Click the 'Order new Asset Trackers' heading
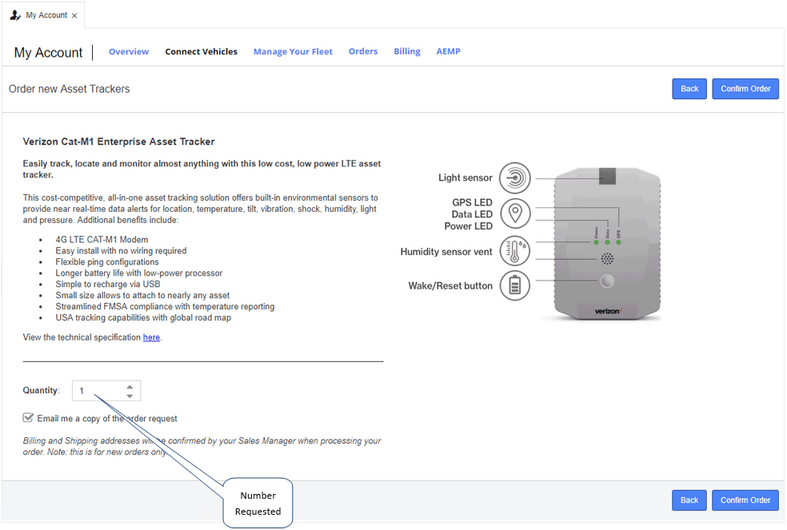The image size is (787, 530). (x=69, y=89)
